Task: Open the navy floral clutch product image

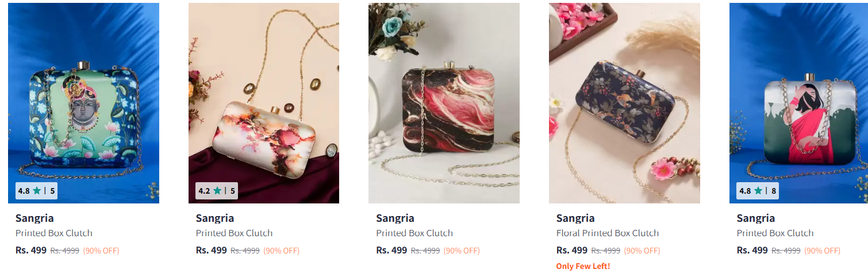Action: click(624, 103)
